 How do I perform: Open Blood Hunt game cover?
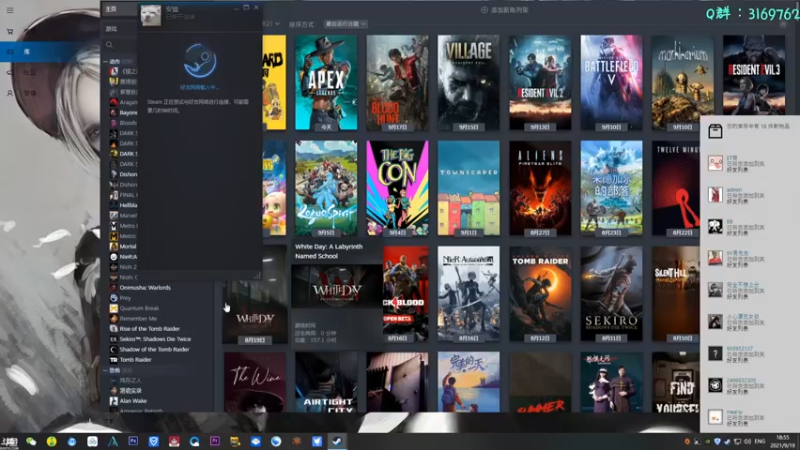point(397,82)
